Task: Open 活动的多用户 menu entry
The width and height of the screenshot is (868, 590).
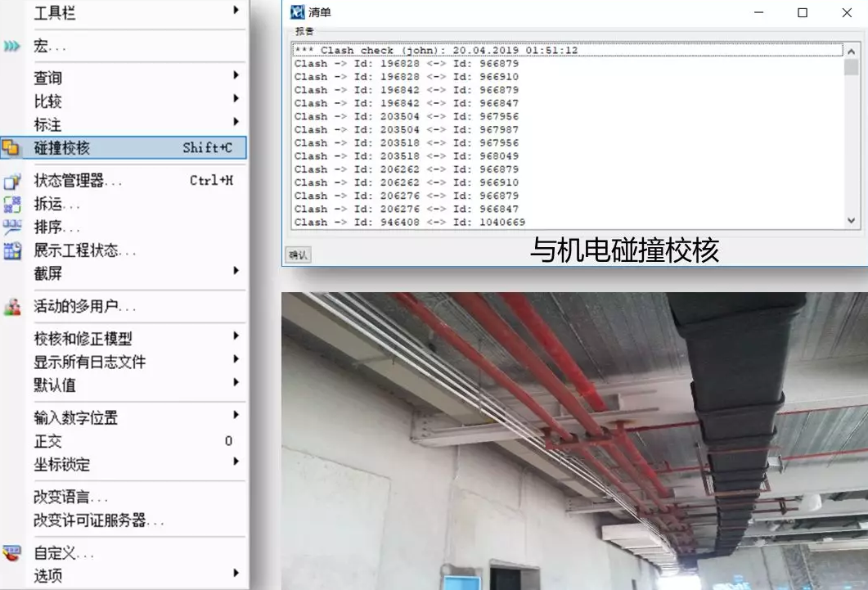Action: [x=124, y=306]
